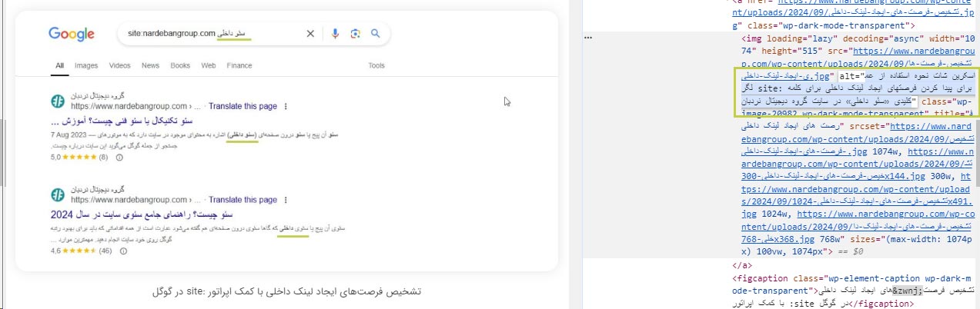Click the three-dot ellipsis beside img element
The width and height of the screenshot is (980, 309).
588,36
